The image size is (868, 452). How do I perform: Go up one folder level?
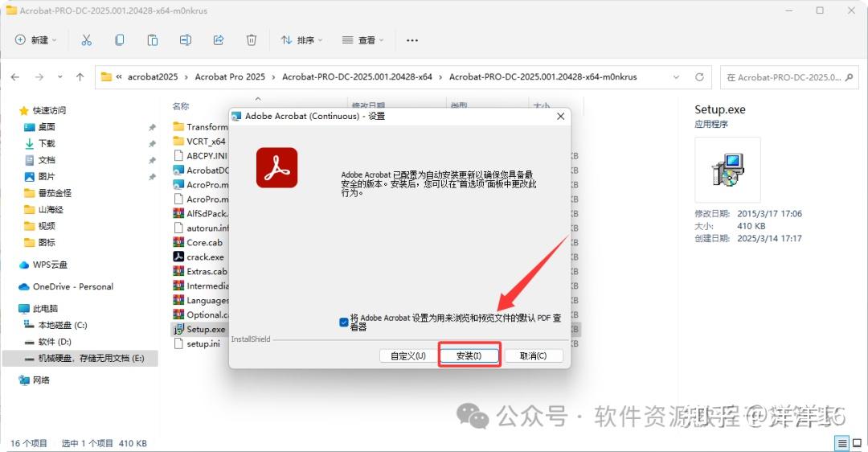tap(80, 77)
